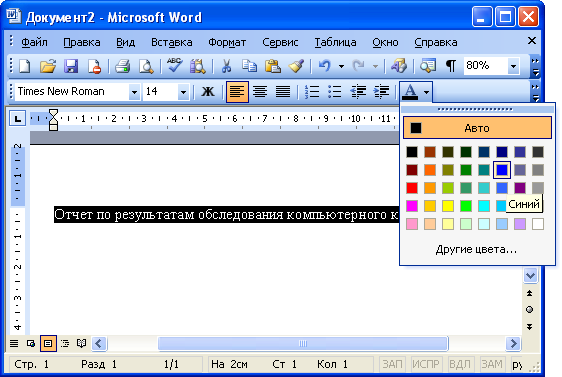Pick the highlighted blue color swatch
The width and height of the screenshot is (562, 377).
coord(502,170)
